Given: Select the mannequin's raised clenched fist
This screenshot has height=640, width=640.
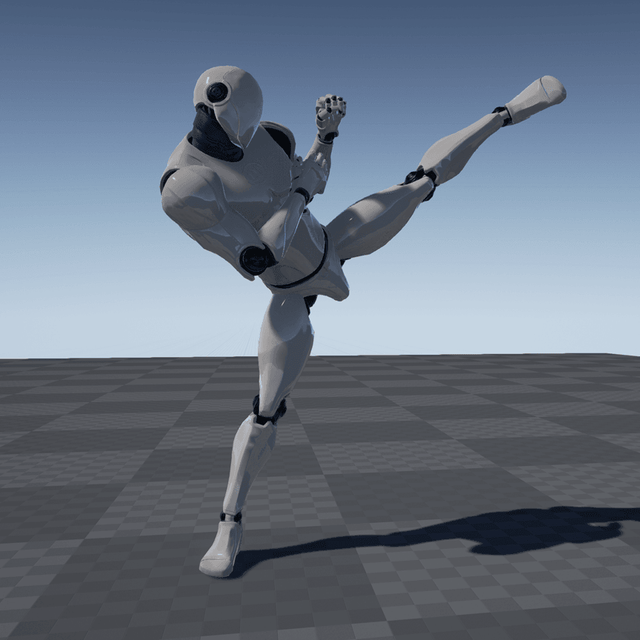Looking at the screenshot, I should coord(330,115).
